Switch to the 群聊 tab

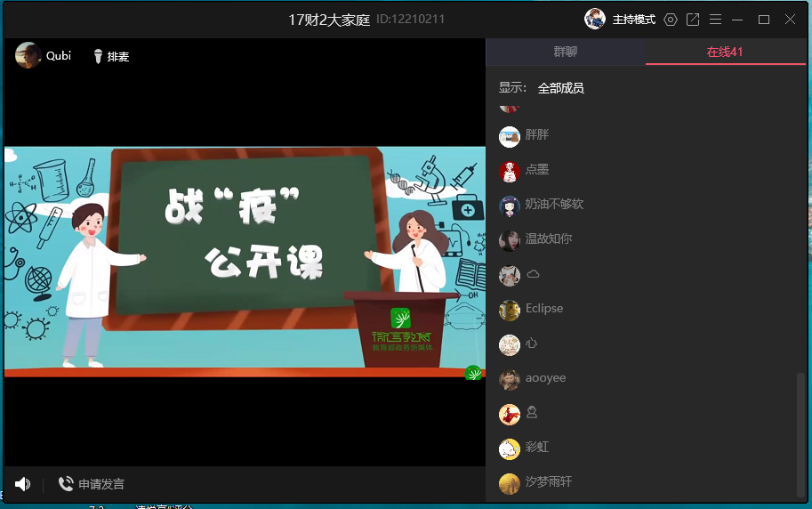click(x=566, y=52)
